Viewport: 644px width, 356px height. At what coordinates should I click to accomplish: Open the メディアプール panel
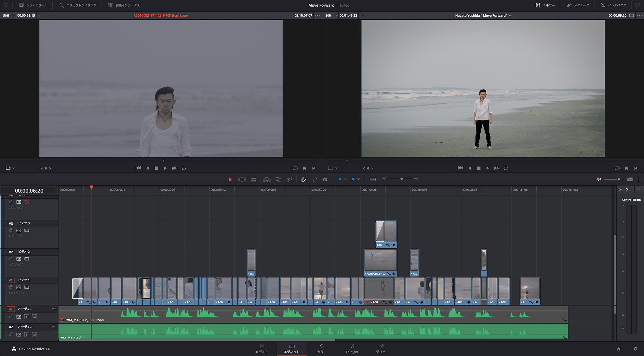click(x=33, y=5)
